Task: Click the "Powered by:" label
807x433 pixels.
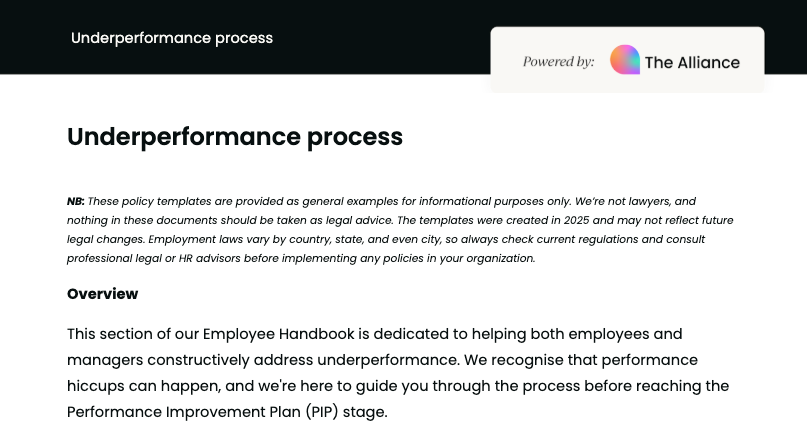Action: coord(558,62)
